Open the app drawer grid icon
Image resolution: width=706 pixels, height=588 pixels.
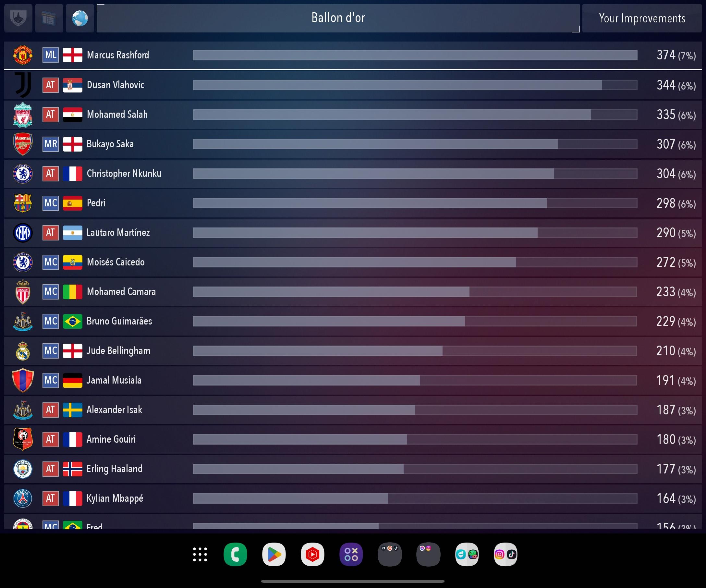[200, 554]
